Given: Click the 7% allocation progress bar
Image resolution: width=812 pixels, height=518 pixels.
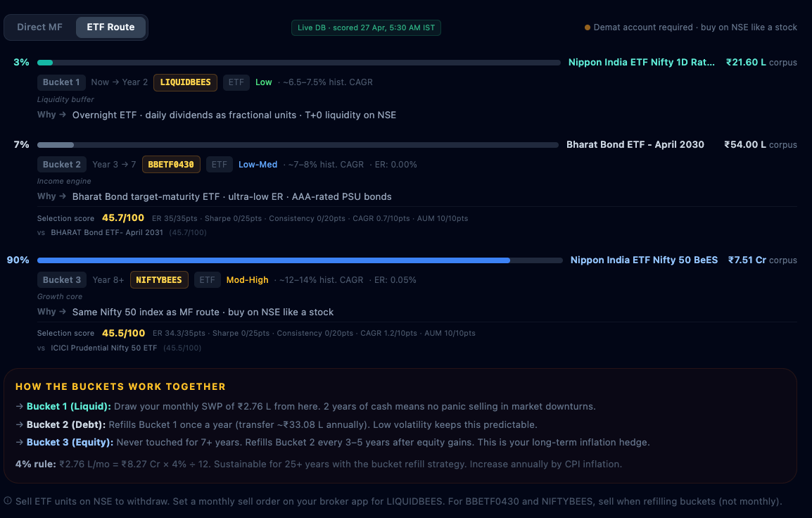Looking at the screenshot, I should (298, 145).
